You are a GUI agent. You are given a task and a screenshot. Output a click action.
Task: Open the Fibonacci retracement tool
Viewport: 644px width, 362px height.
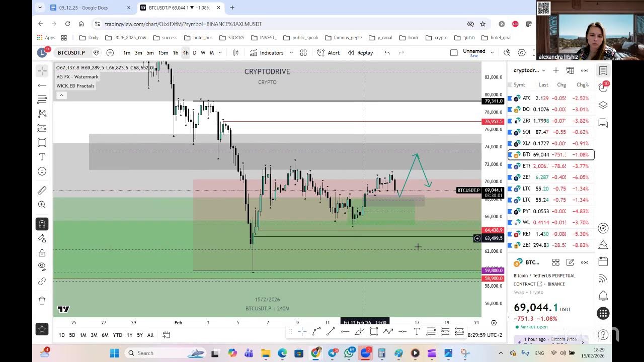click(42, 100)
